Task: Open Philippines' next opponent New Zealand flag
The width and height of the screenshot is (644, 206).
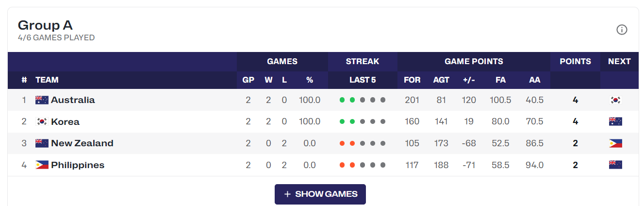Action: [x=615, y=165]
